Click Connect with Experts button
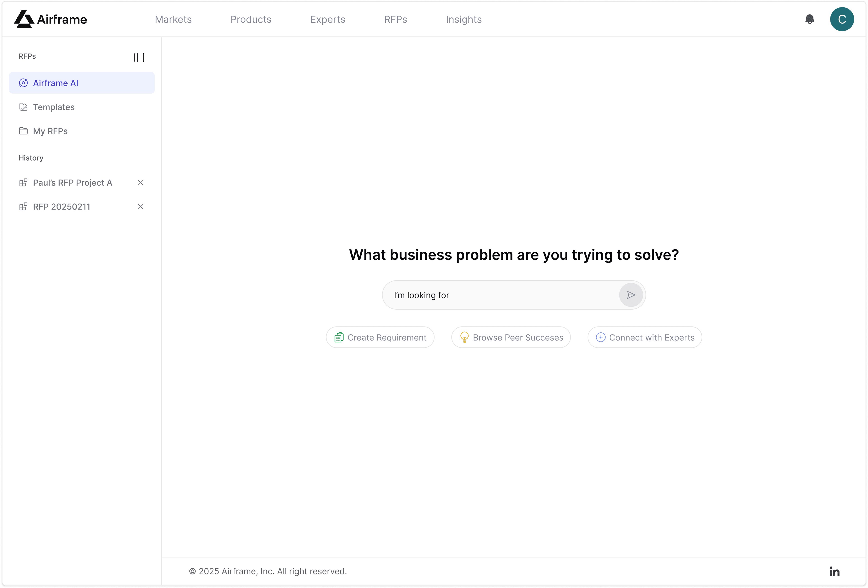The image size is (868, 588). pyautogui.click(x=645, y=337)
